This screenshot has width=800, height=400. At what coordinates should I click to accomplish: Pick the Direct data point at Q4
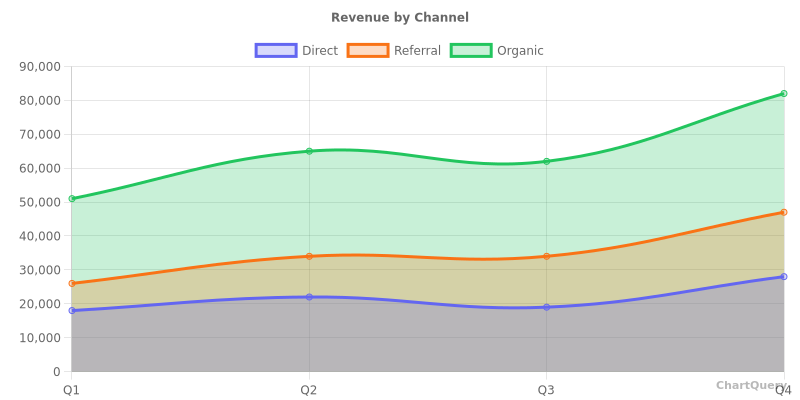tap(783, 277)
